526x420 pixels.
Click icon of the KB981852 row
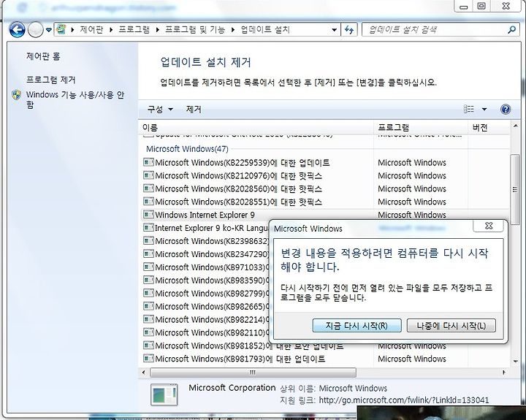point(148,345)
